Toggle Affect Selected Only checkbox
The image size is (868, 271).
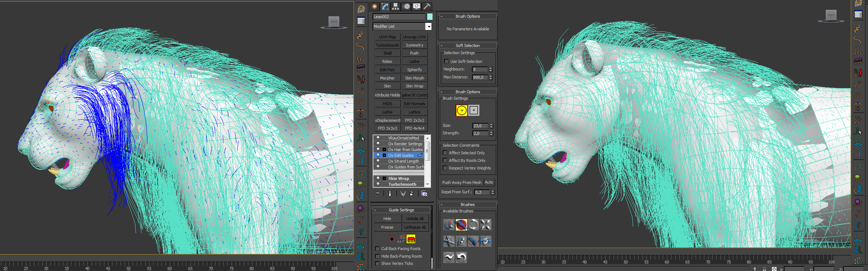click(445, 153)
